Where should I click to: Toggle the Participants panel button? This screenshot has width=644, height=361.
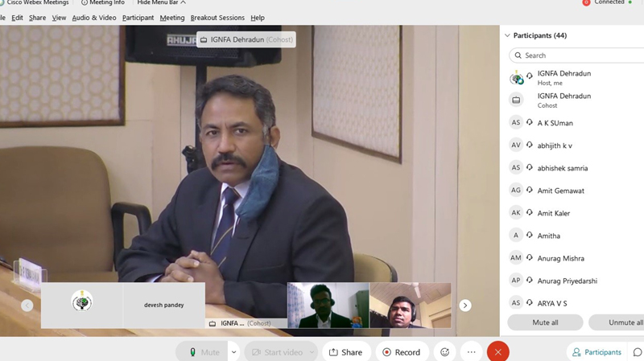tap(597, 352)
